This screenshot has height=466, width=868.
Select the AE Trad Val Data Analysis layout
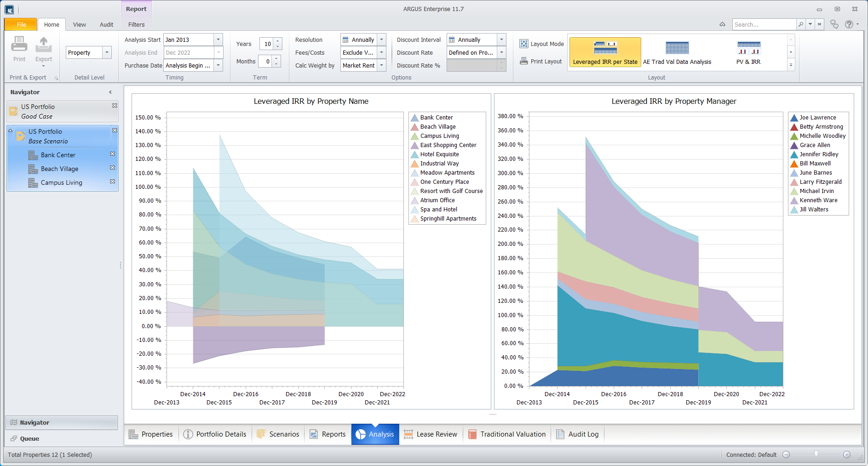coord(677,52)
